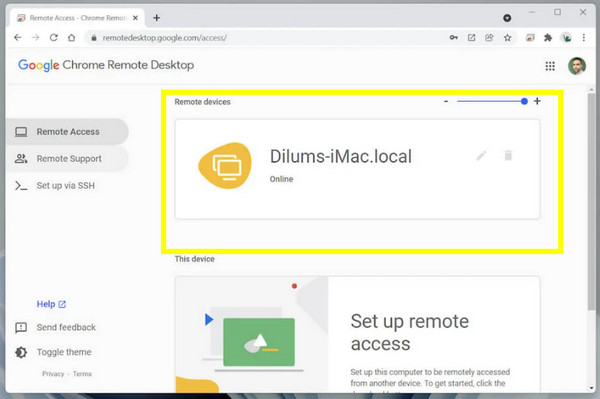600x399 pixels.
Task: Reload the Chrome Remote Desktop page
Action: pos(54,37)
